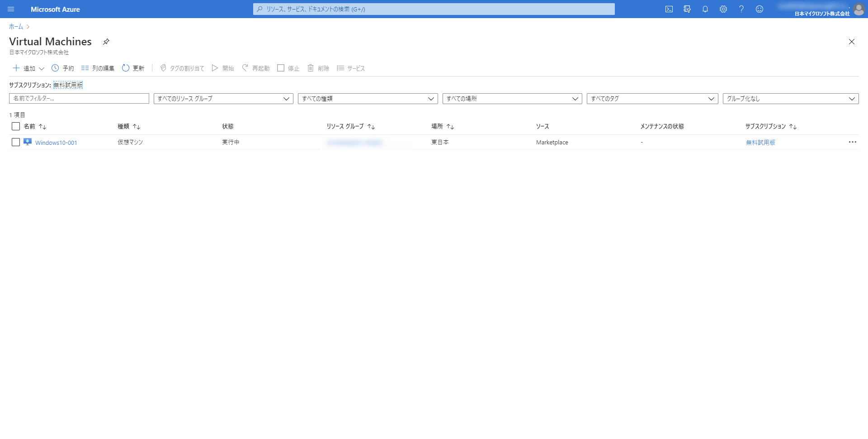Open the 無料試用版 link in the row
Image resolution: width=868 pixels, height=439 pixels.
click(x=760, y=143)
